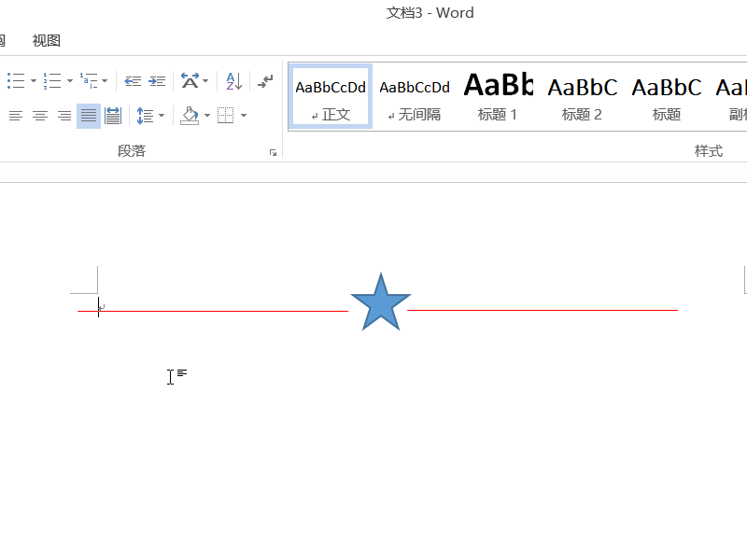The width and height of the screenshot is (747, 560).
Task: Open bullet list style dropdown arrow
Action: (x=34, y=80)
